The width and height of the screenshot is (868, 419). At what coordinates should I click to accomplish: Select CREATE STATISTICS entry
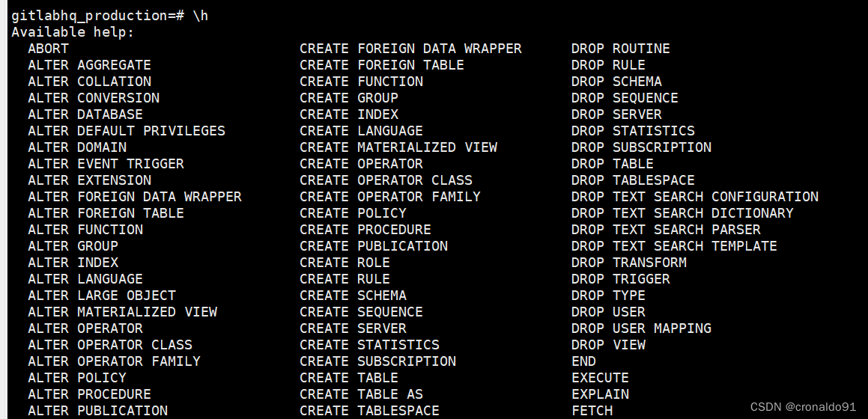[x=370, y=345]
